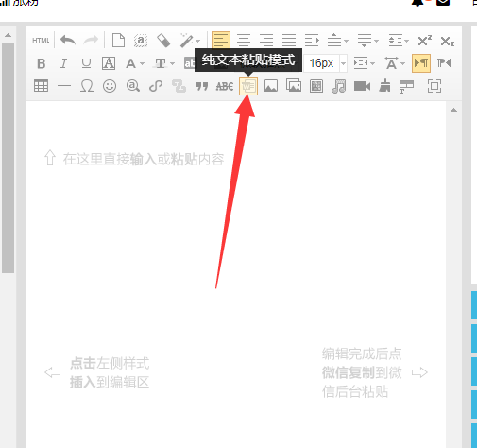
Task: Insert a hyperlink with the chain icon
Action: click(156, 86)
